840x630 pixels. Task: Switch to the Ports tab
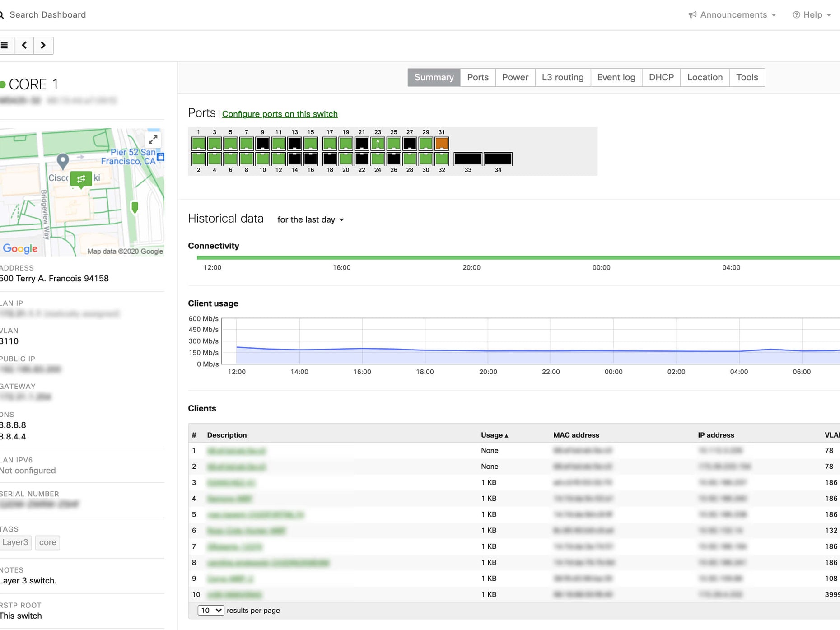(478, 77)
